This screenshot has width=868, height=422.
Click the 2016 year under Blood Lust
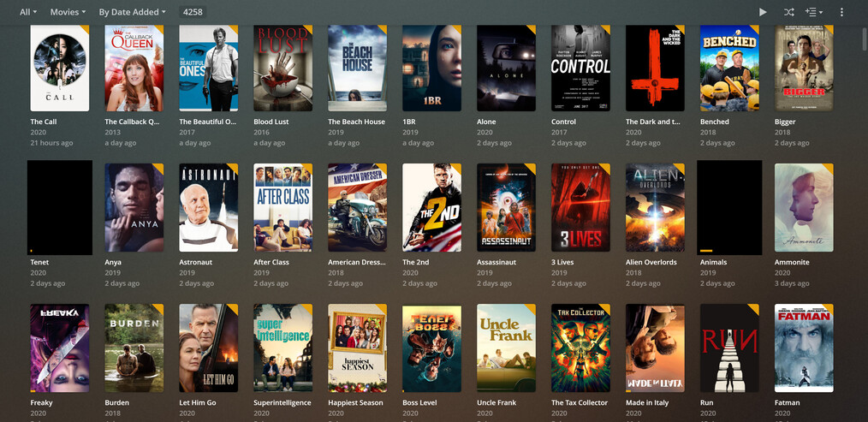pyautogui.click(x=261, y=133)
